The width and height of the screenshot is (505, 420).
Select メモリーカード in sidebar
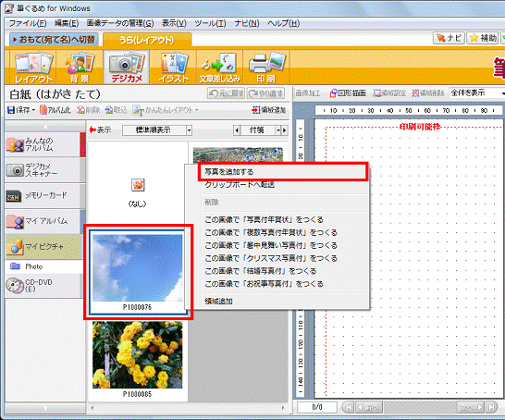click(43, 195)
